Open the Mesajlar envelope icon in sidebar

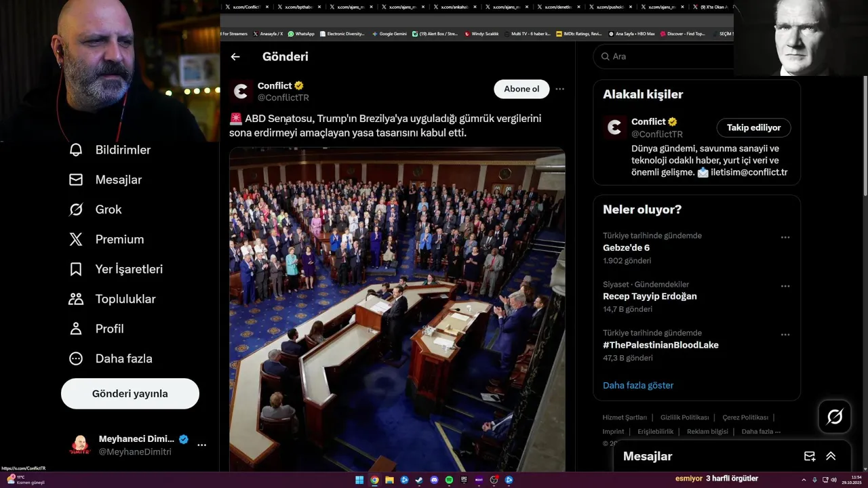pyautogui.click(x=76, y=180)
